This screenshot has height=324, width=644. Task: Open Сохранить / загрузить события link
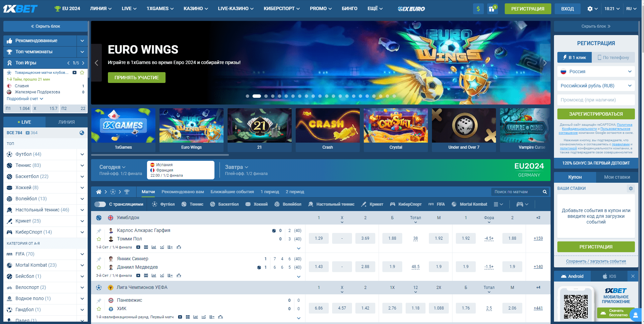(x=596, y=261)
